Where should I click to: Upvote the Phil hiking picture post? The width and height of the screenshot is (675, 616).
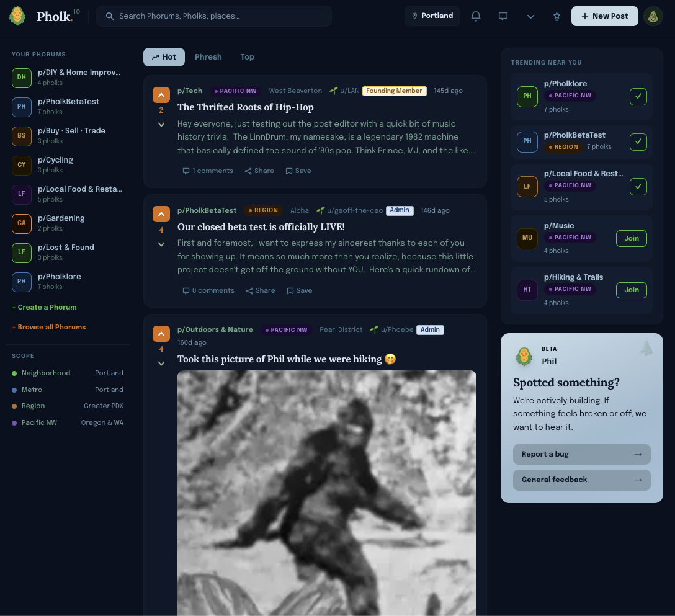[x=161, y=334]
